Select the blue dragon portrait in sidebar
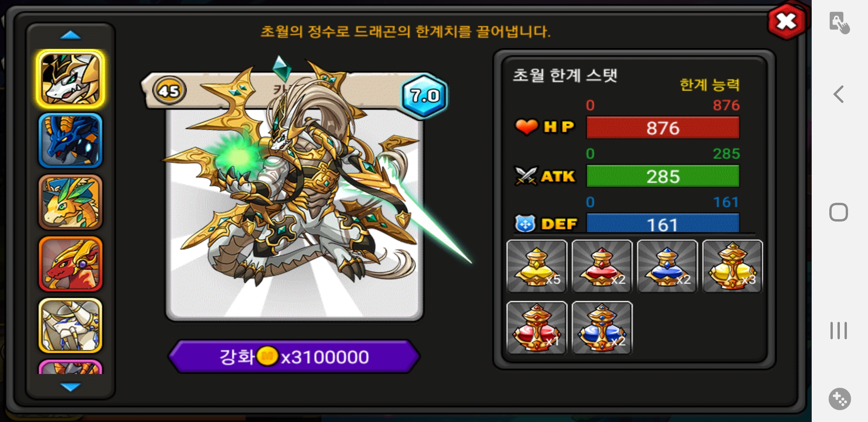 coord(70,141)
